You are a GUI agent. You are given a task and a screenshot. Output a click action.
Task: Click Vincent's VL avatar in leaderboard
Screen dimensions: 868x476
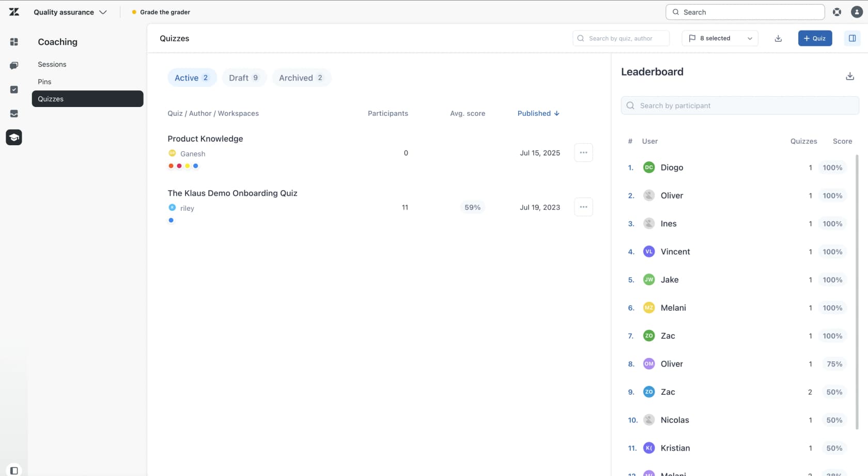pos(649,252)
